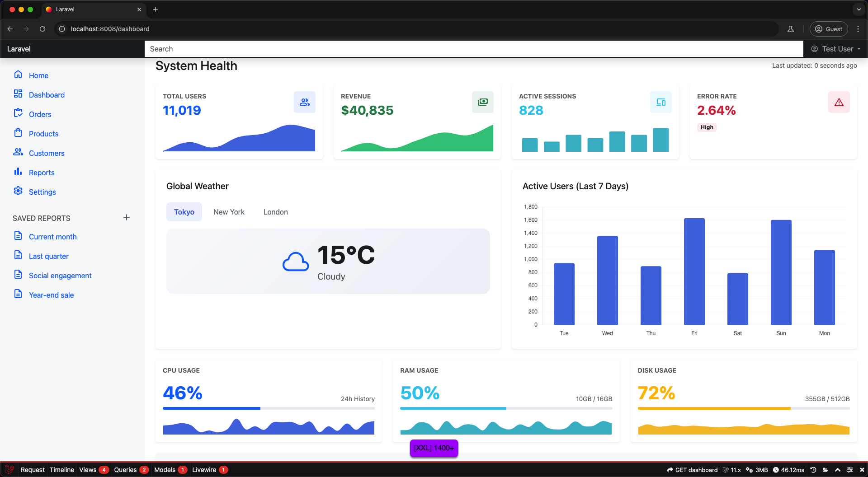Expand debugbar with the up chevron

tap(838, 470)
